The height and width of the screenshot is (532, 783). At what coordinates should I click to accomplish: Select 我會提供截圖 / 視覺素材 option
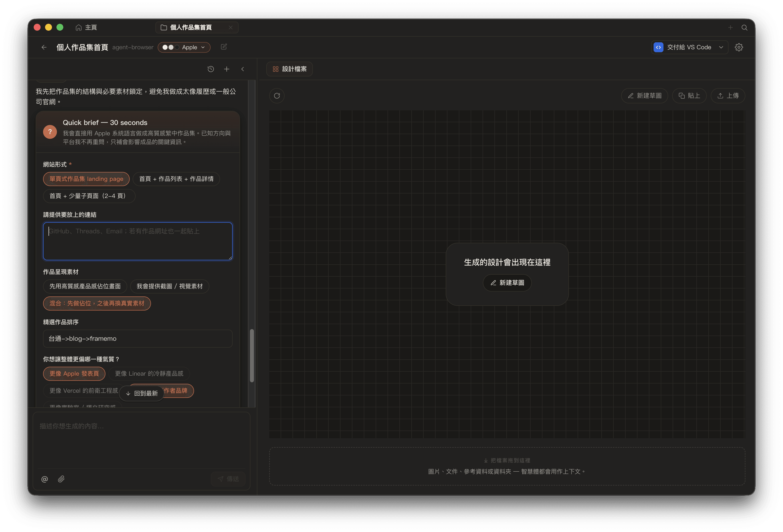[170, 286]
